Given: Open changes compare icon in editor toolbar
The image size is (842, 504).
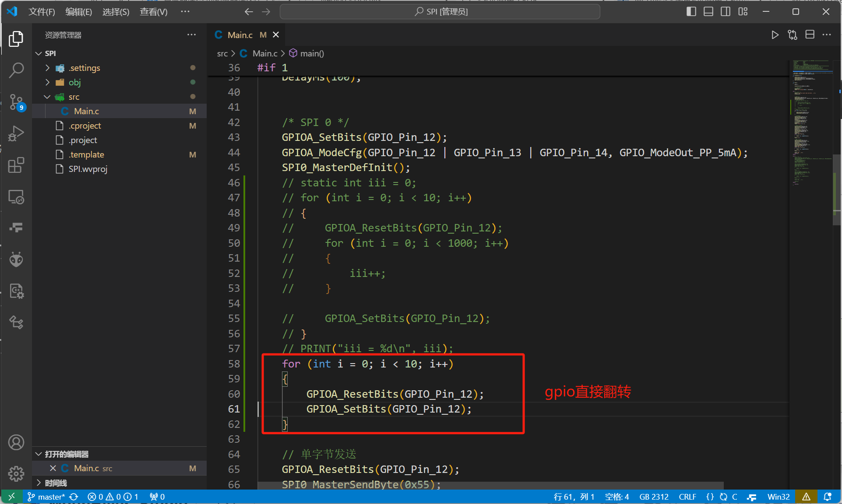Looking at the screenshot, I should point(792,35).
